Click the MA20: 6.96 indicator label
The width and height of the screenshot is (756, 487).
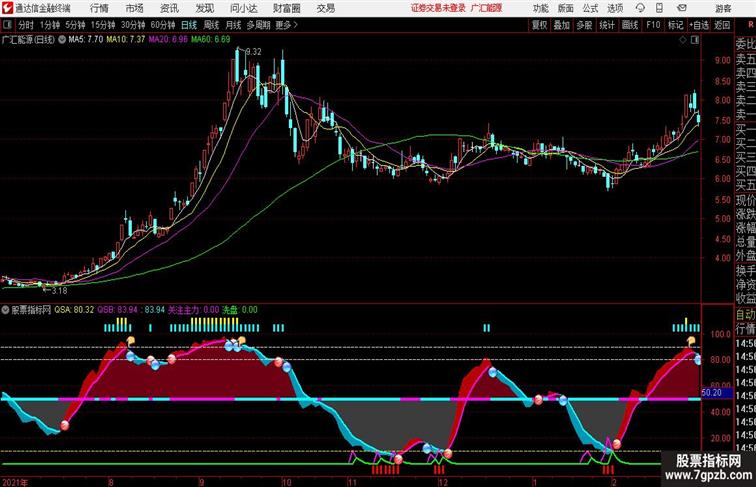168,40
